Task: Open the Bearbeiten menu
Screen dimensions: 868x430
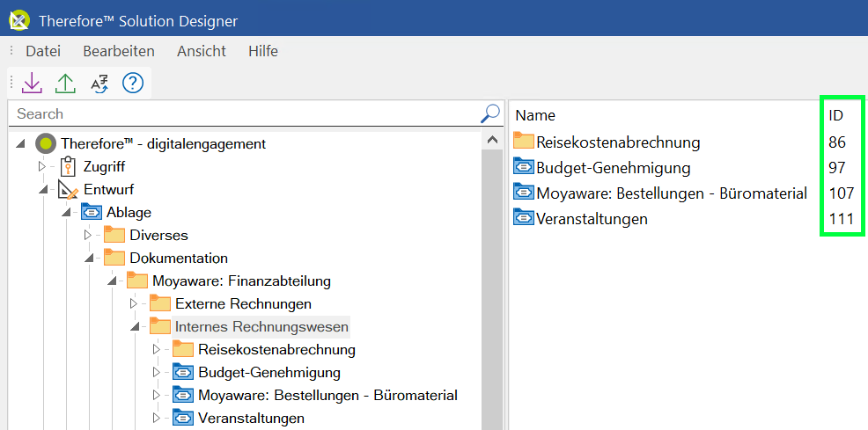Action: [x=119, y=51]
